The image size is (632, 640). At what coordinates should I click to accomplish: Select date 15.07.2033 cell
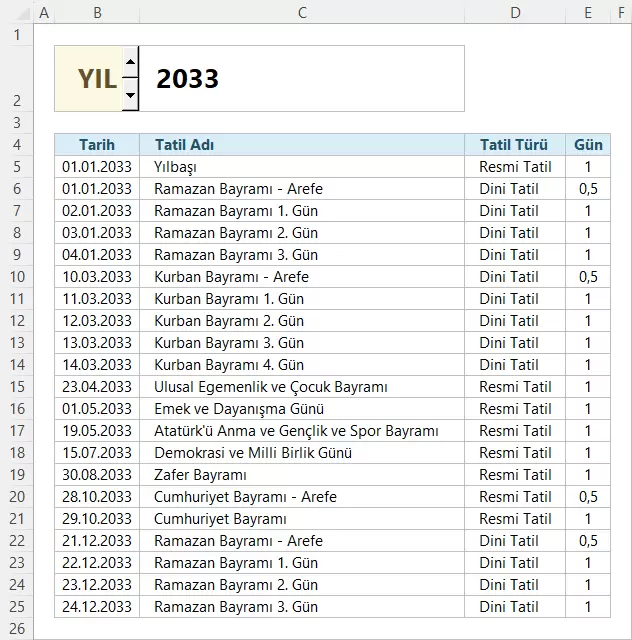coord(97,453)
